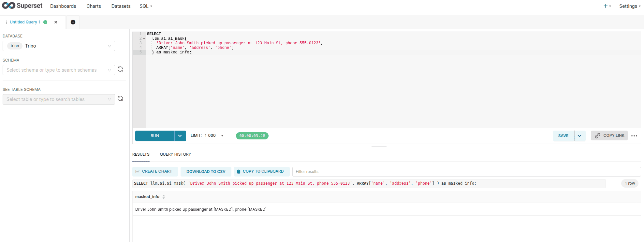The width and height of the screenshot is (644, 242).
Task: Click the green success status icon on query tab
Action: [x=45, y=22]
